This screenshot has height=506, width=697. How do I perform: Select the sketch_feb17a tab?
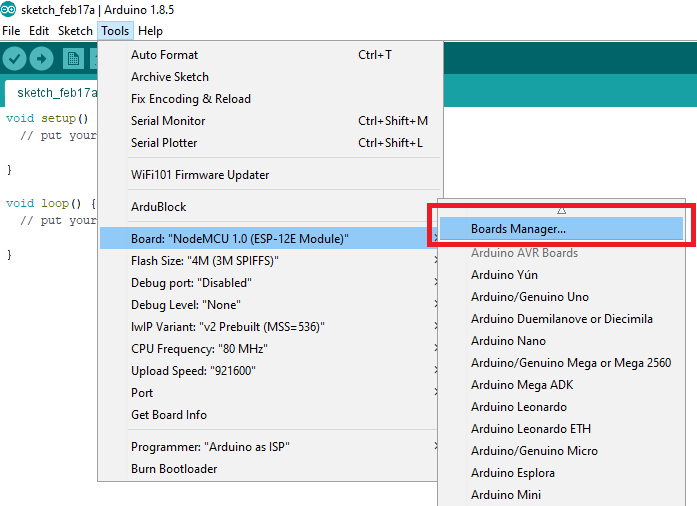tap(53, 93)
